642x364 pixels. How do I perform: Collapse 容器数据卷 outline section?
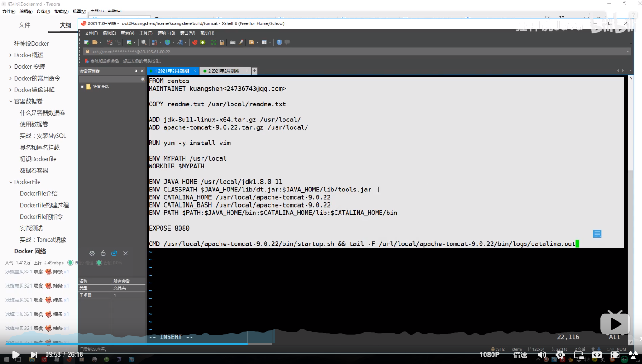coord(11,101)
